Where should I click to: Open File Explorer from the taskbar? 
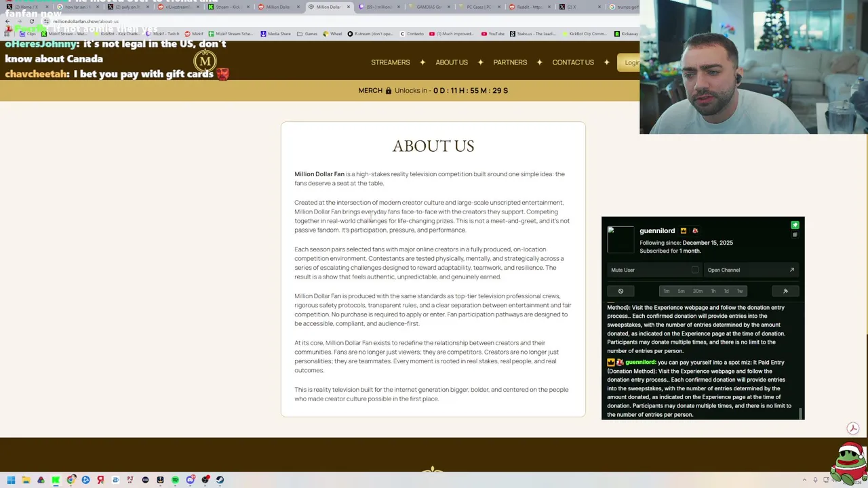pyautogui.click(x=26, y=480)
